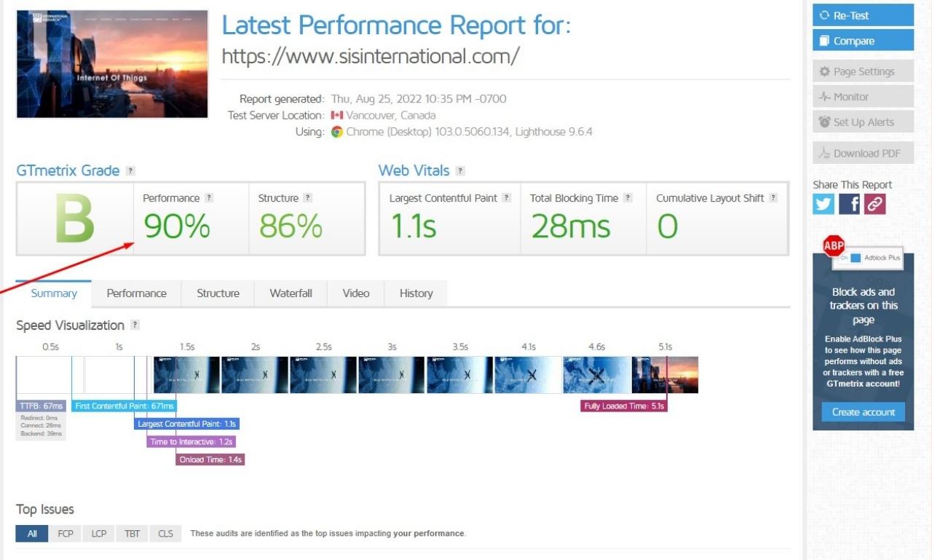Open the Set Up Alerts panel
Viewport: 932px width, 560px height.
863,122
